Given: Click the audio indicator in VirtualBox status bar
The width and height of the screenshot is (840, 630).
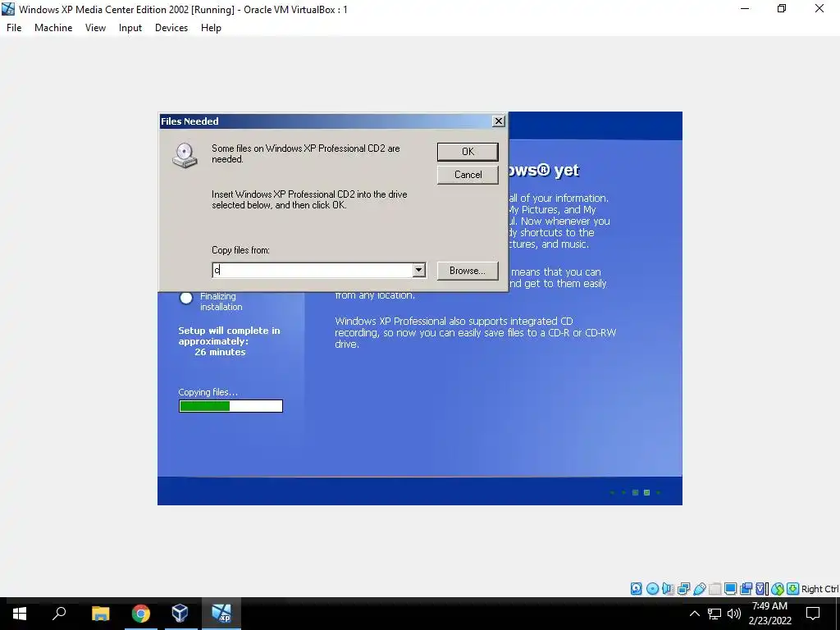Looking at the screenshot, I should click(x=668, y=589).
